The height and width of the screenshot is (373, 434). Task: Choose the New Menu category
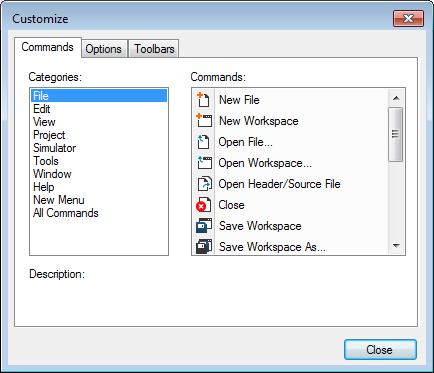99,200
